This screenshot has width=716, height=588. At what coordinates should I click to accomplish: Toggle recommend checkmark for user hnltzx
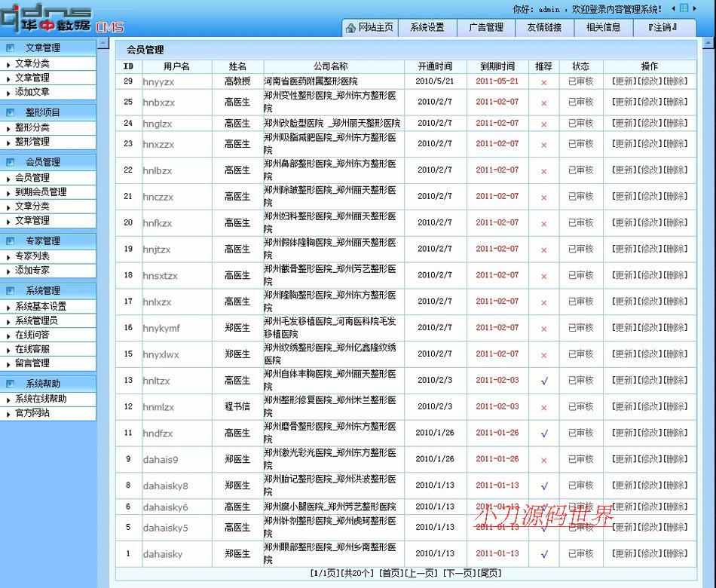[544, 381]
